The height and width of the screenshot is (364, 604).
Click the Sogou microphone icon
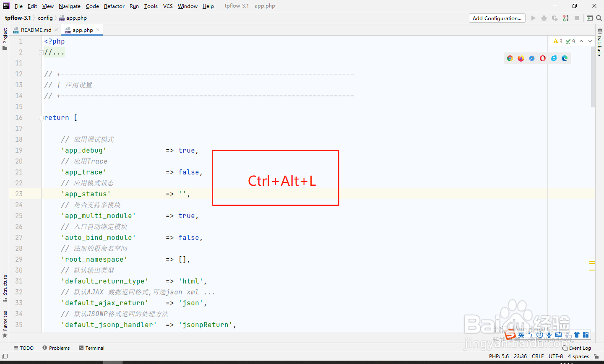pyautogui.click(x=549, y=335)
